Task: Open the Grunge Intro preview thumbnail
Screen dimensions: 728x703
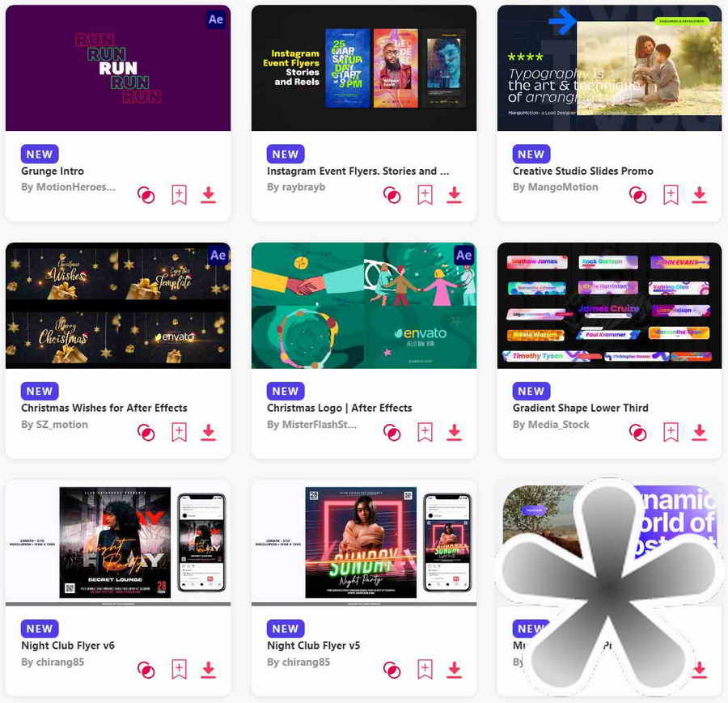Action: pyautogui.click(x=118, y=68)
